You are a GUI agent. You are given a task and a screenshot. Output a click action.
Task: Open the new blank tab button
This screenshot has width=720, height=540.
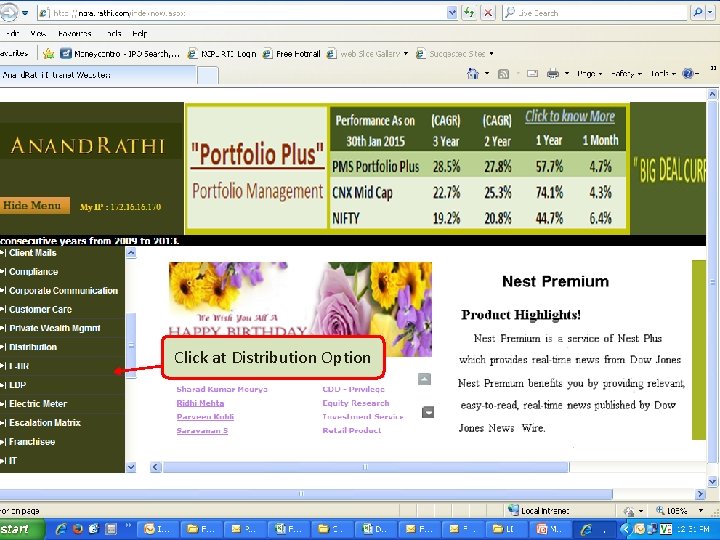[x=208, y=75]
